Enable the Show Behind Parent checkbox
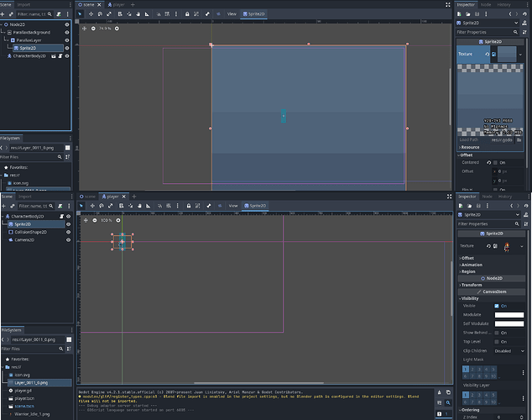Image resolution: width=532 pixels, height=420 pixels. [x=497, y=333]
